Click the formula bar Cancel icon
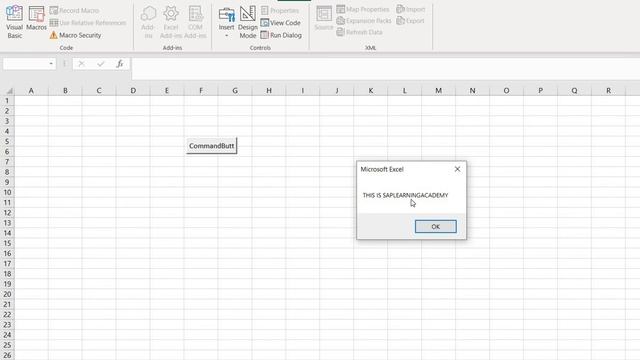The image size is (640, 360). point(81,64)
